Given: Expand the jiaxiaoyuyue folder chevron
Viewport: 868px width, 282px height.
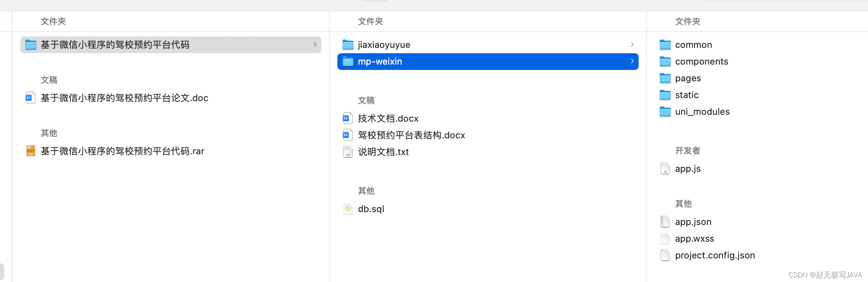Looking at the screenshot, I should (632, 44).
